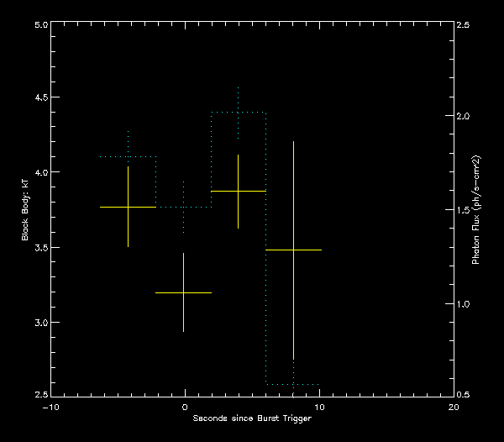Click the white data point centered near 8 seconds

coord(293,250)
